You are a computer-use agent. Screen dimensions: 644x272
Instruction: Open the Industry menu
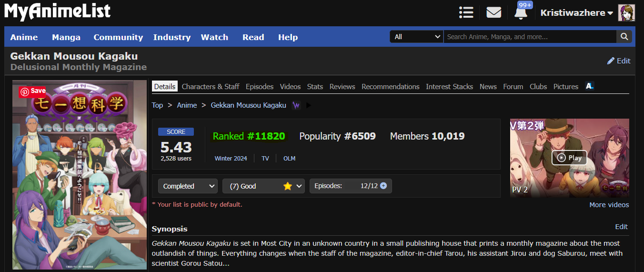172,37
